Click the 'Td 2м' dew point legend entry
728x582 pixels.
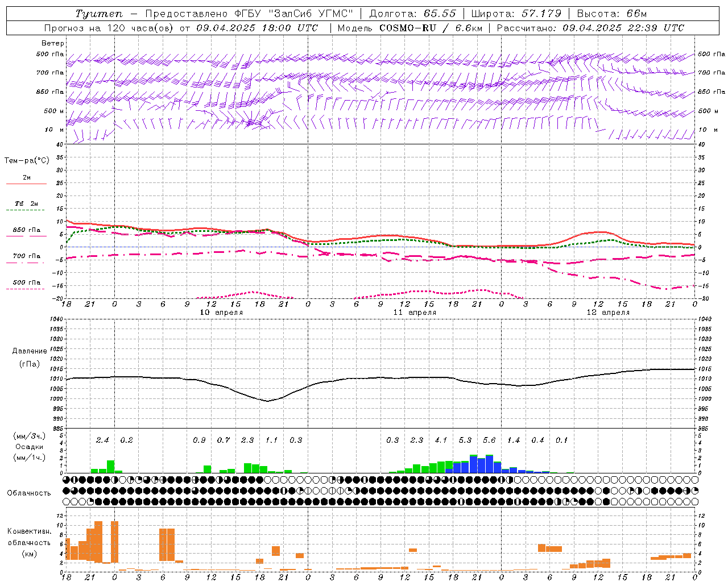[x=26, y=203]
